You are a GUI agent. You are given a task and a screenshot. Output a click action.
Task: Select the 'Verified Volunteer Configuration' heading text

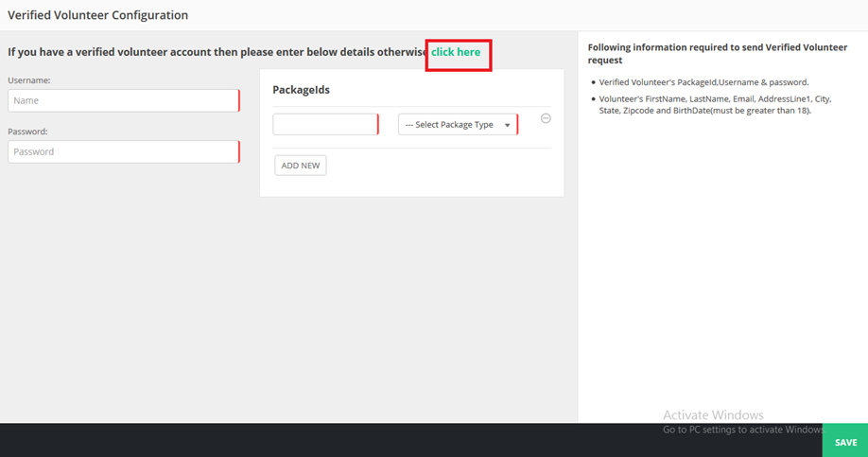tap(98, 15)
